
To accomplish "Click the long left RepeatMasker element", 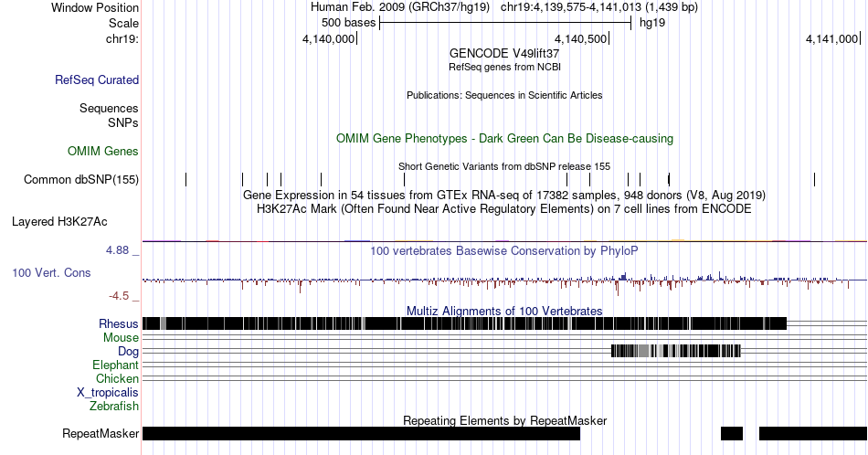I will 361,433.
